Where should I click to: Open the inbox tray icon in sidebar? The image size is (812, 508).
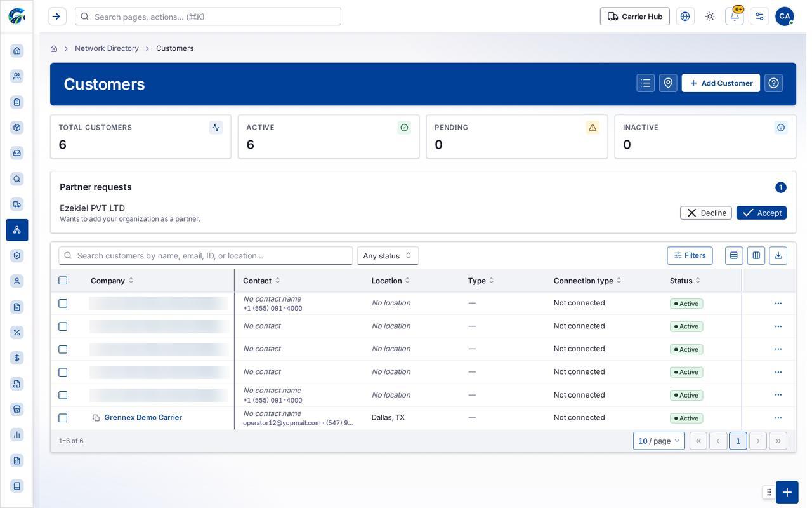(x=17, y=153)
